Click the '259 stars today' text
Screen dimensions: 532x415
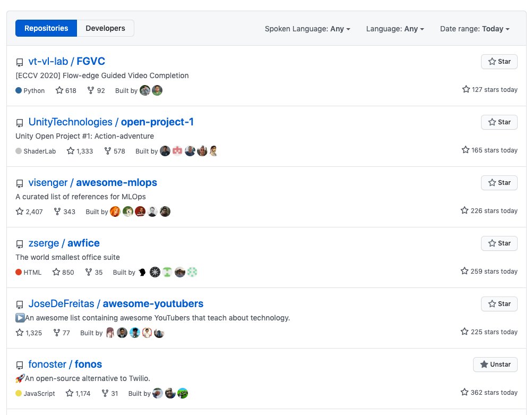(x=494, y=272)
